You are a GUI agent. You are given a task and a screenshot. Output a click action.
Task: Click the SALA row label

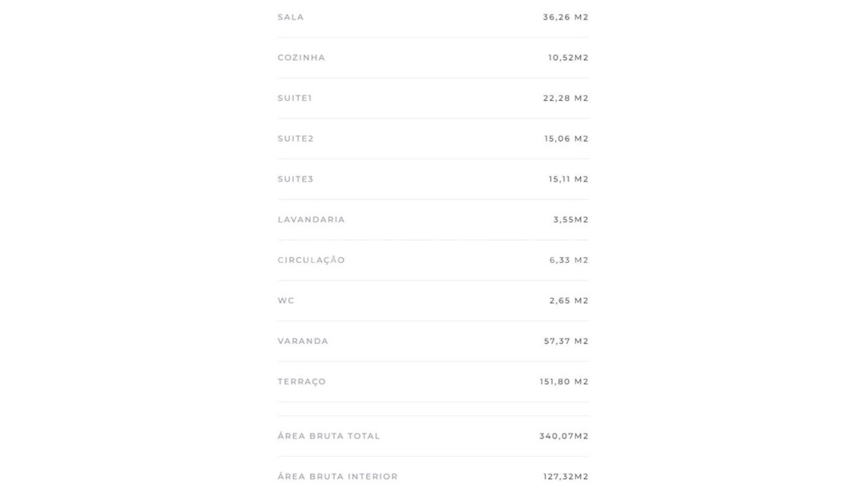coord(291,17)
